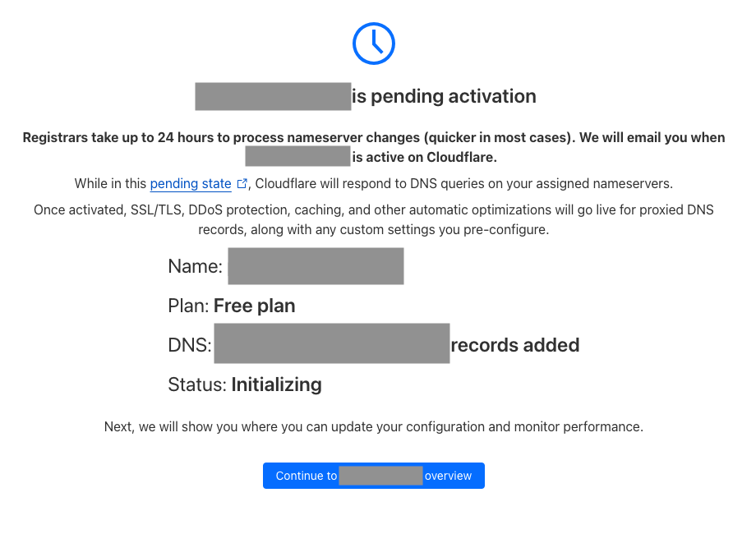Screen dimensions: 756x557
Task: Click the redacted DNS record count box
Action: click(x=331, y=344)
